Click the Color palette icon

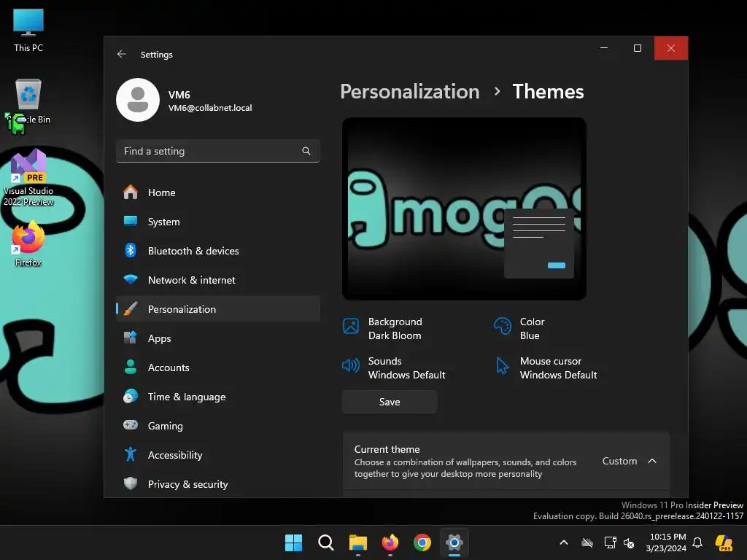coord(503,327)
